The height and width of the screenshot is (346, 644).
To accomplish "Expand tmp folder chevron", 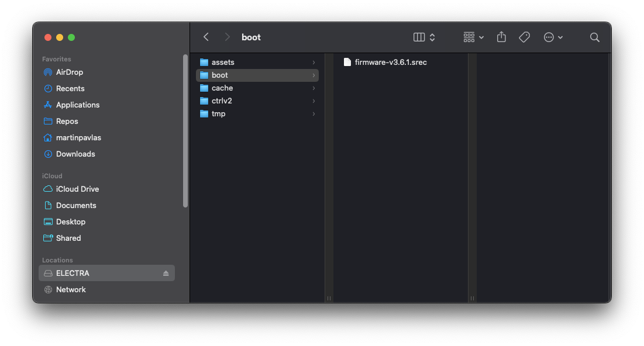I will tap(314, 114).
